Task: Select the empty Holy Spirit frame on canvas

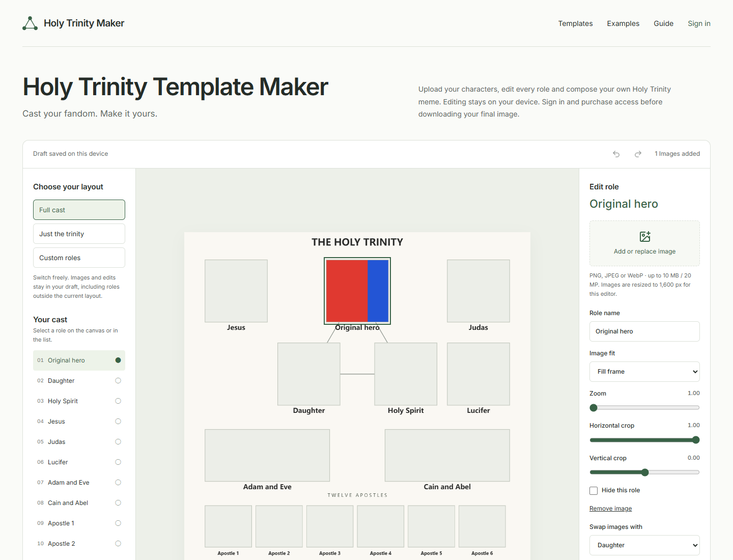Action: (x=406, y=374)
